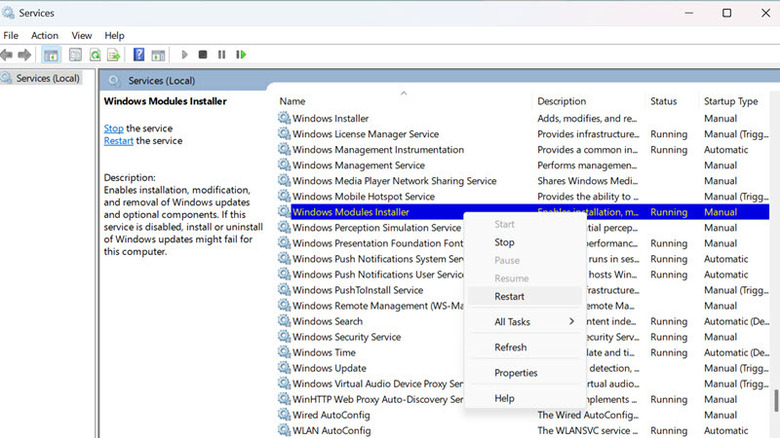Open the Action menu

(44, 35)
